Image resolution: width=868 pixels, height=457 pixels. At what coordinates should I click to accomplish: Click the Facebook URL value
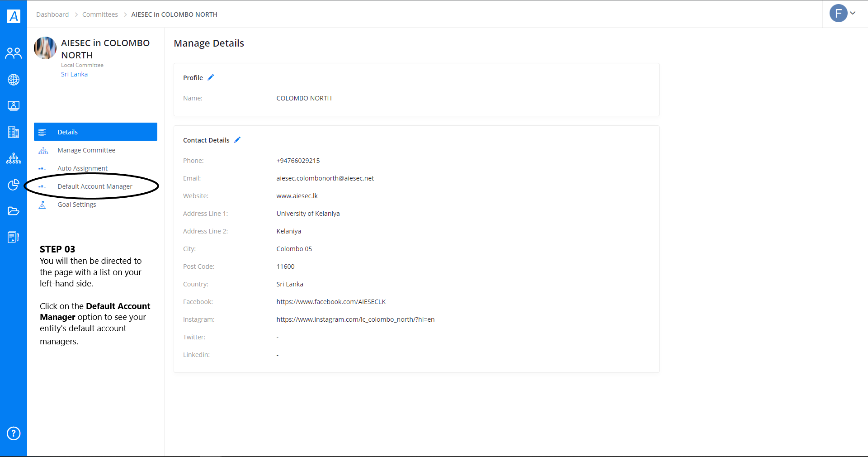(x=331, y=302)
